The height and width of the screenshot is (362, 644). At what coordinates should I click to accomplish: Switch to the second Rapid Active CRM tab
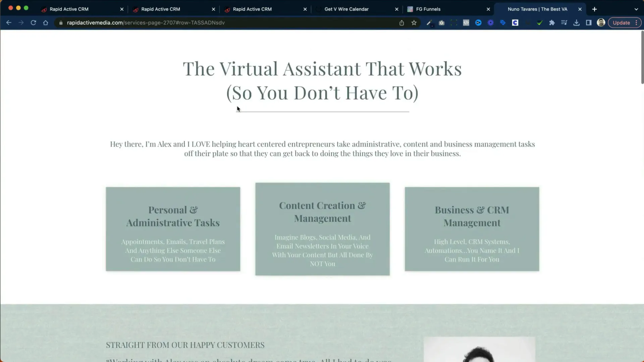[174, 9]
